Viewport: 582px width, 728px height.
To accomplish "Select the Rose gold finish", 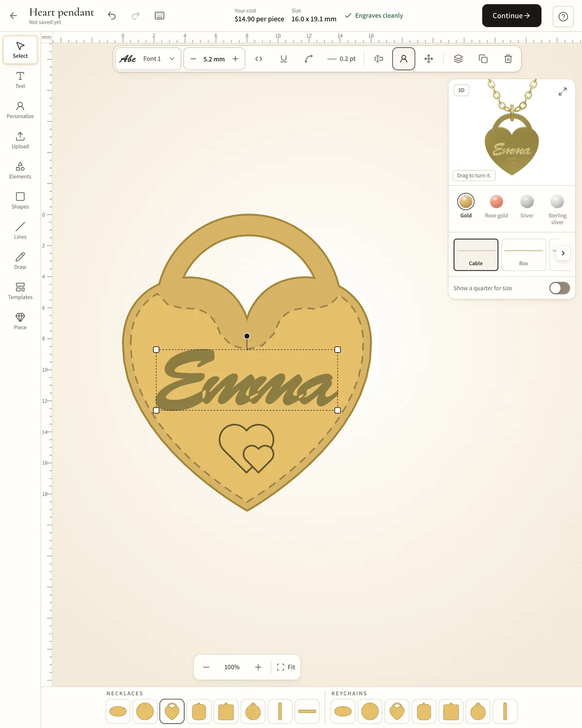I will click(x=496, y=206).
